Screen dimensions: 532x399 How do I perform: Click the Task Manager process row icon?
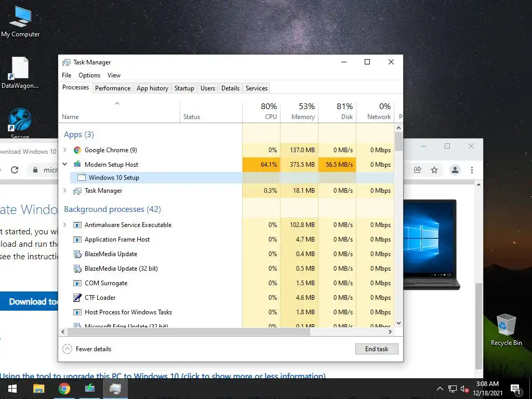click(77, 191)
